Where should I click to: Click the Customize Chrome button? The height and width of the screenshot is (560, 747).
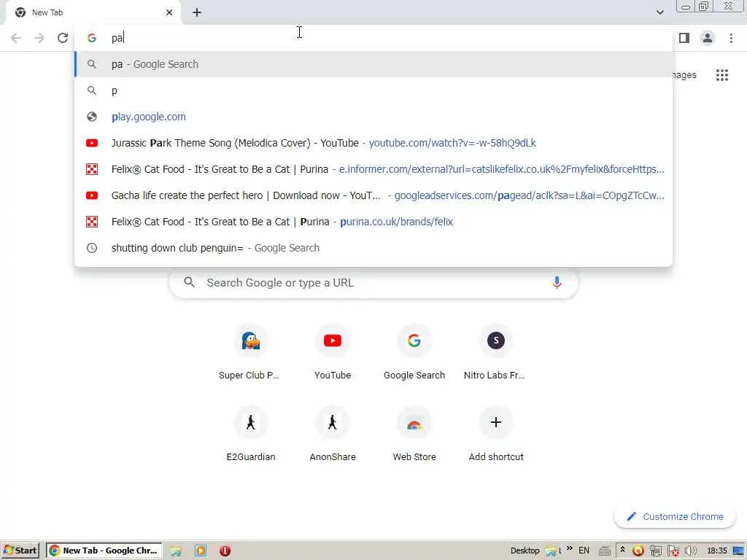675,517
